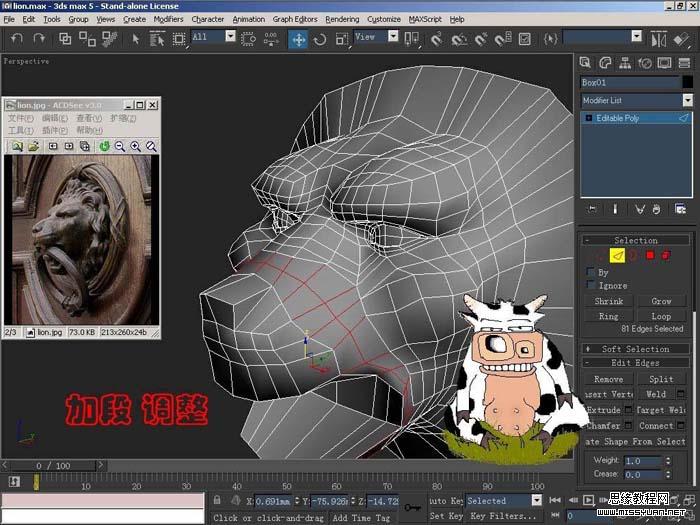The height and width of the screenshot is (525, 700).
Task: Open the Rendering menu
Action: (x=342, y=19)
